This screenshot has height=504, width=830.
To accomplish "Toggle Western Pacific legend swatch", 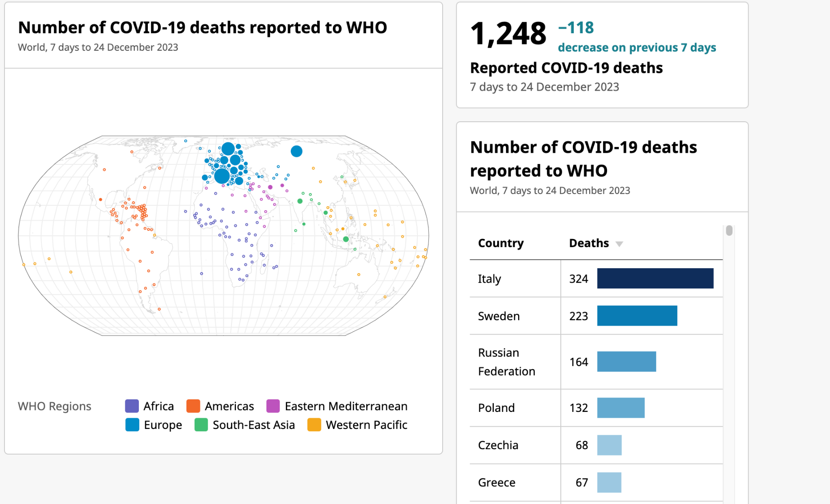I will click(x=314, y=425).
